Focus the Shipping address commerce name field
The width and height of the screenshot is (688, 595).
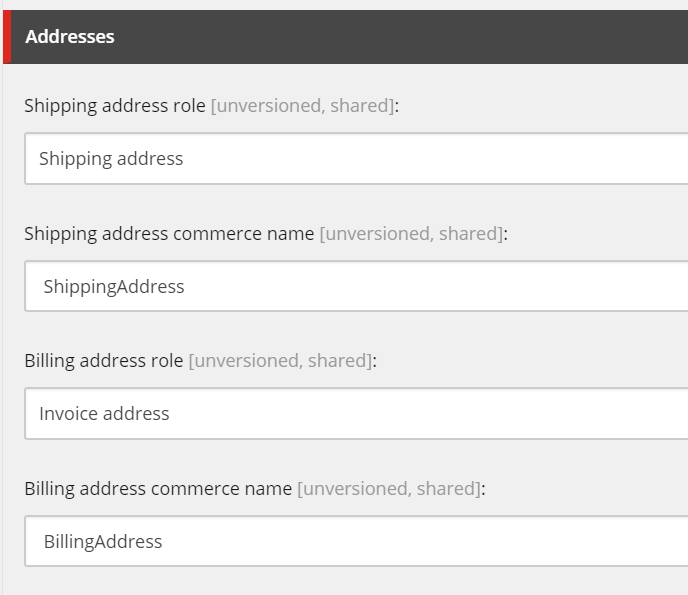[356, 286]
